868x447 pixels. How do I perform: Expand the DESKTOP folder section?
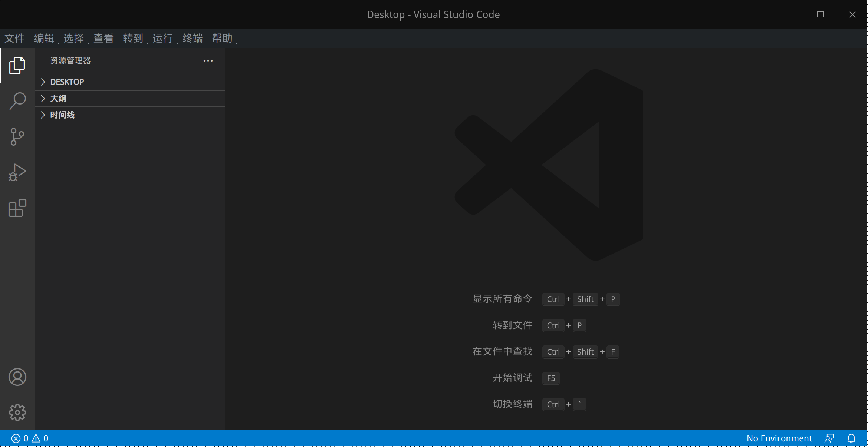pos(67,82)
